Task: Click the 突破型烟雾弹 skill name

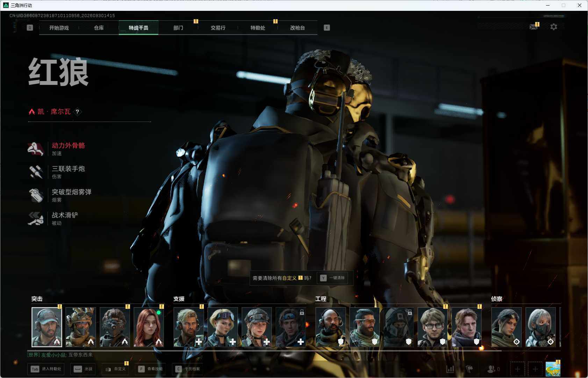Action: point(72,192)
